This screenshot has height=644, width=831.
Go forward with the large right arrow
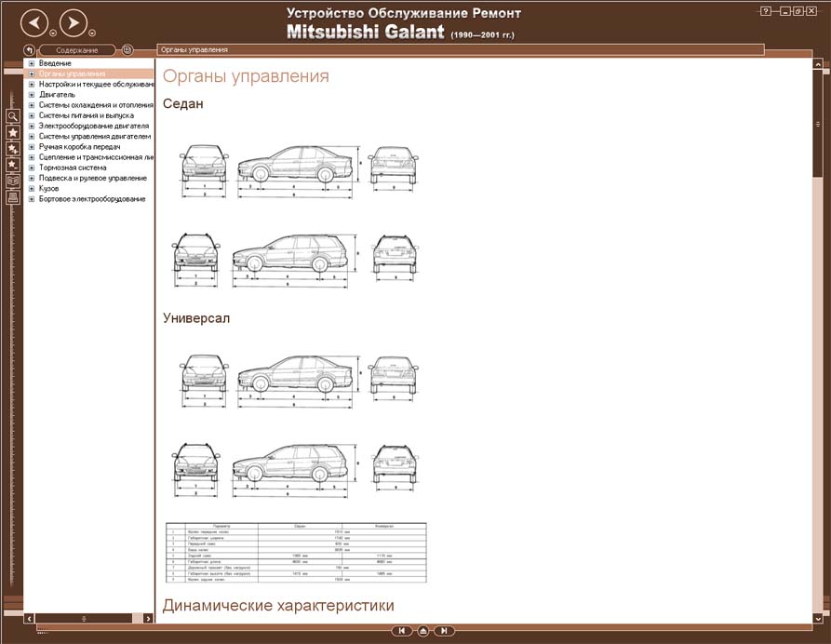tap(74, 22)
